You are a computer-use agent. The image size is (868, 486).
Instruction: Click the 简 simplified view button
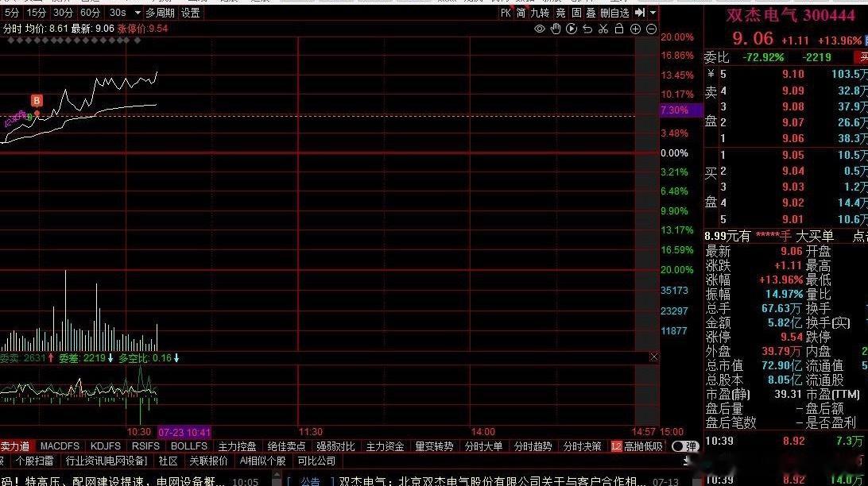pyautogui.click(x=521, y=13)
